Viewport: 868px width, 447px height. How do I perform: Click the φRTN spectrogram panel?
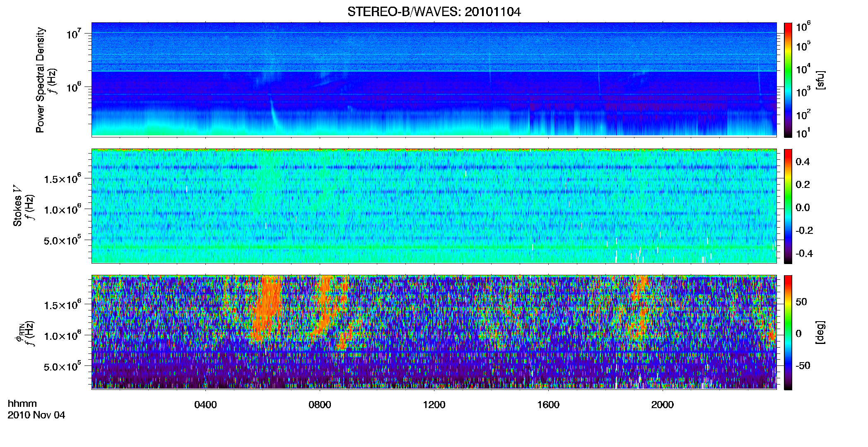click(x=434, y=332)
